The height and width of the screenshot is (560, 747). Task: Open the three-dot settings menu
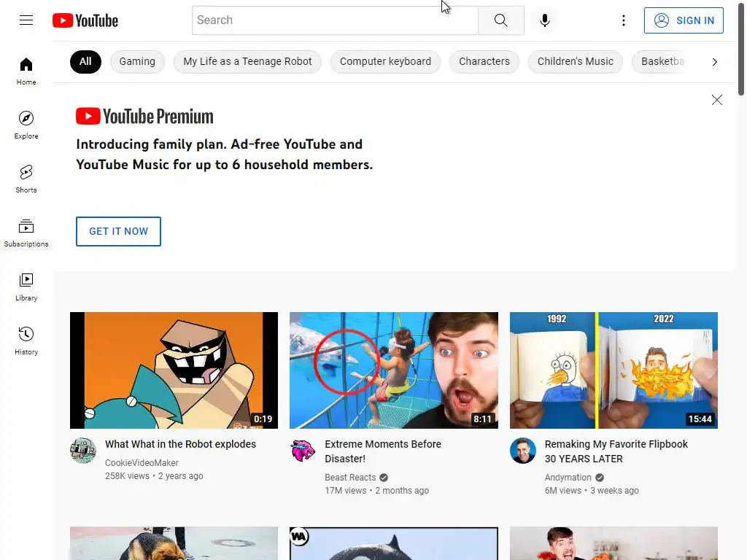pyautogui.click(x=623, y=20)
